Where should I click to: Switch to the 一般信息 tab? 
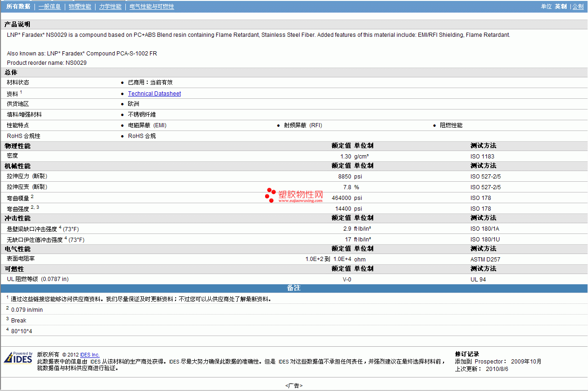(49, 7)
